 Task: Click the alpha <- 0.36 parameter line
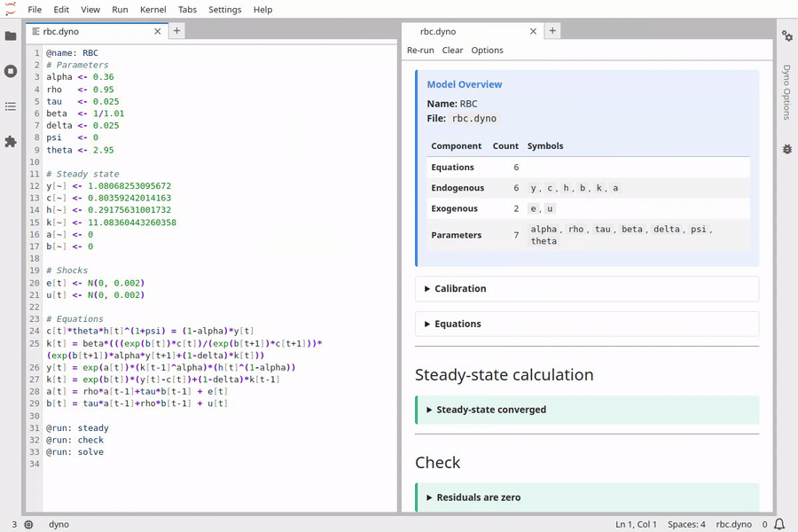pyautogui.click(x=80, y=77)
